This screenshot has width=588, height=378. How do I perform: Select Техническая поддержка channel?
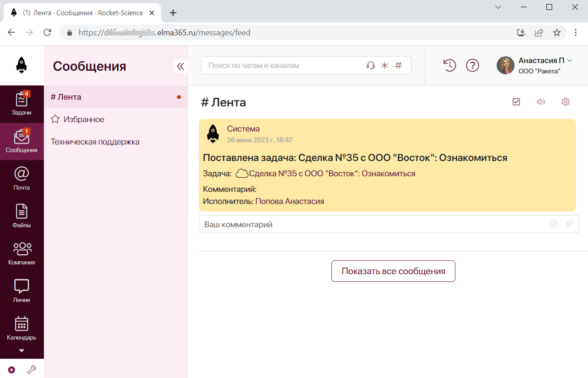coord(116,142)
